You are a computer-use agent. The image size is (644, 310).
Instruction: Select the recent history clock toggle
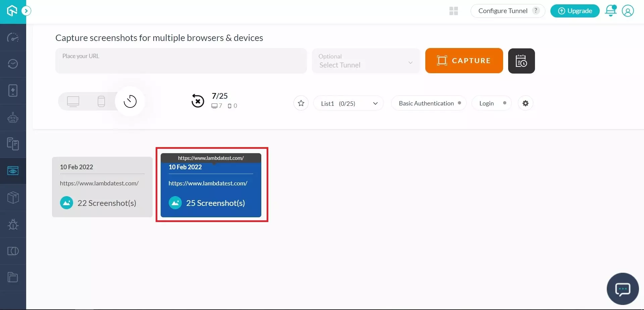coord(130,101)
